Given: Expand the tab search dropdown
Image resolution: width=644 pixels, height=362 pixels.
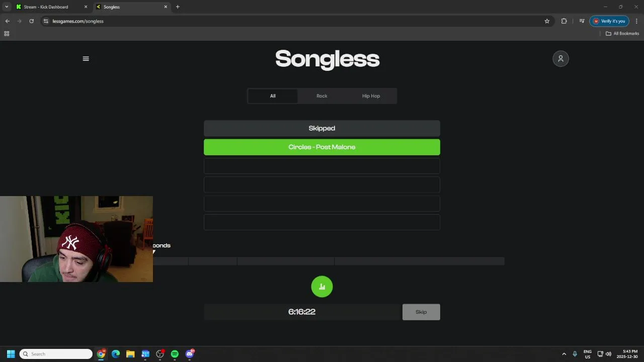Looking at the screenshot, I should coord(7,7).
